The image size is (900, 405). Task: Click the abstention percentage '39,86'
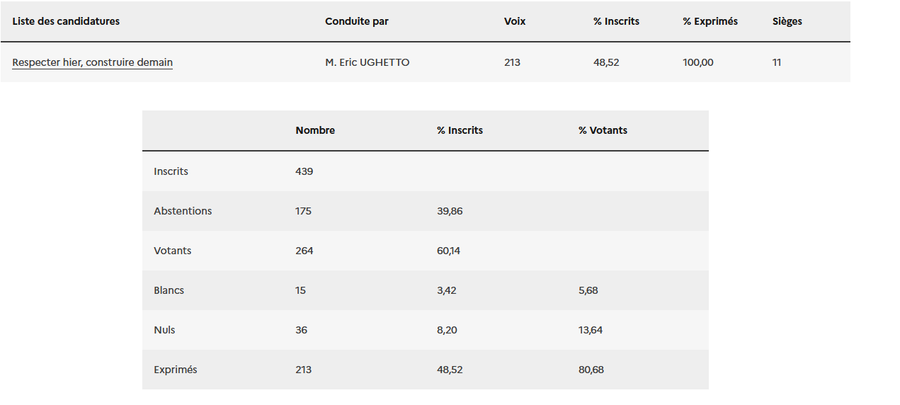pos(450,211)
